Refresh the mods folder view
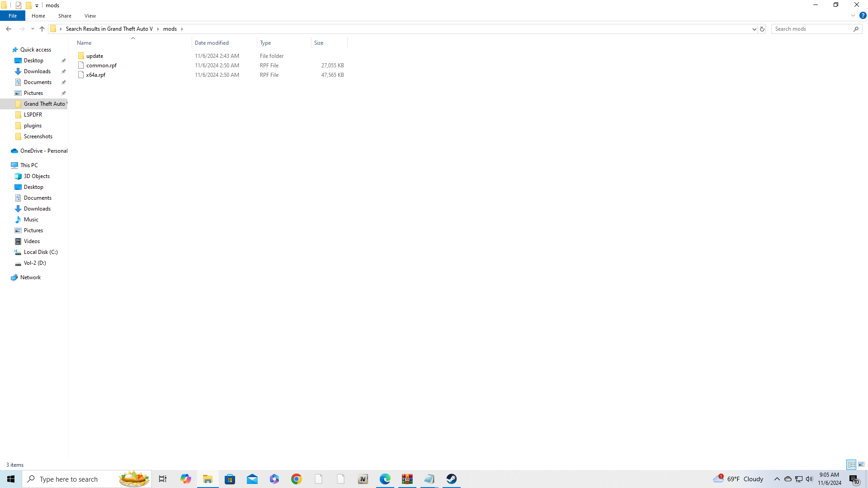 pyautogui.click(x=762, y=29)
